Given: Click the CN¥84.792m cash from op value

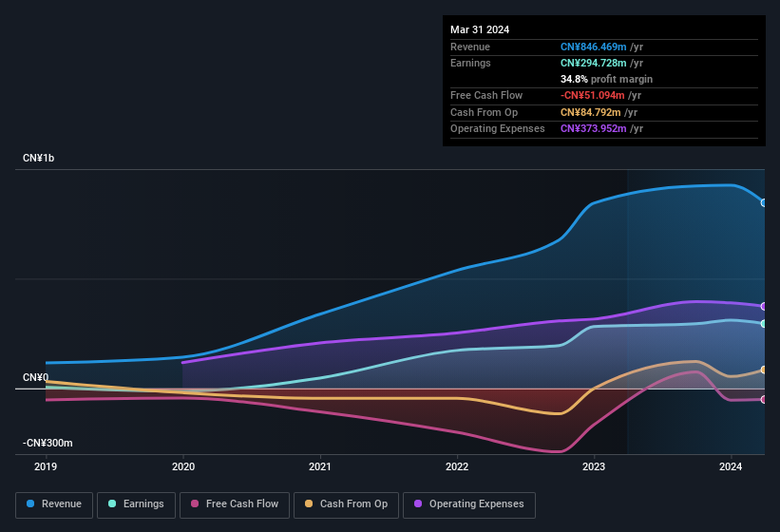Looking at the screenshot, I should click(591, 112).
